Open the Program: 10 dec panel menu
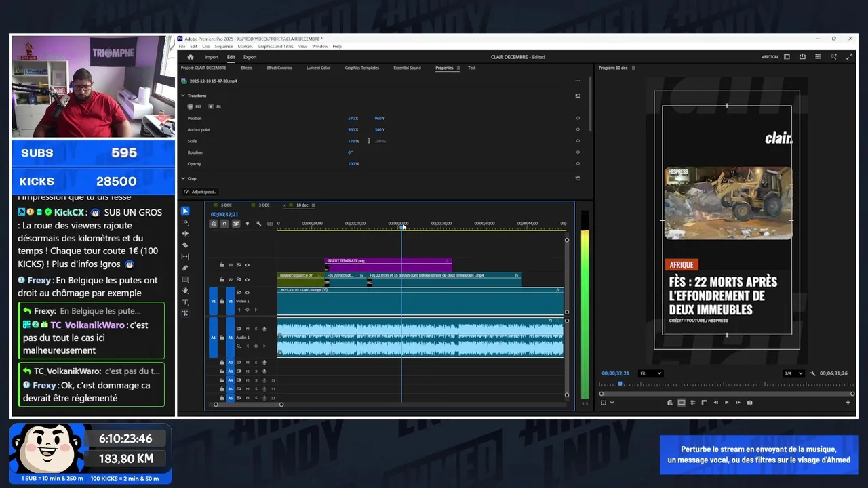This screenshot has height=488, width=868. (633, 68)
